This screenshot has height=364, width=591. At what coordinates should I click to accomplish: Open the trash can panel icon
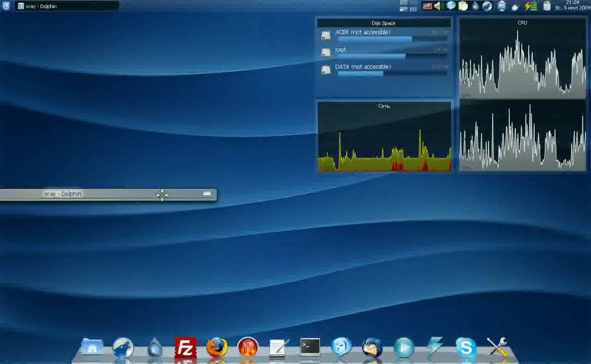pos(547,6)
